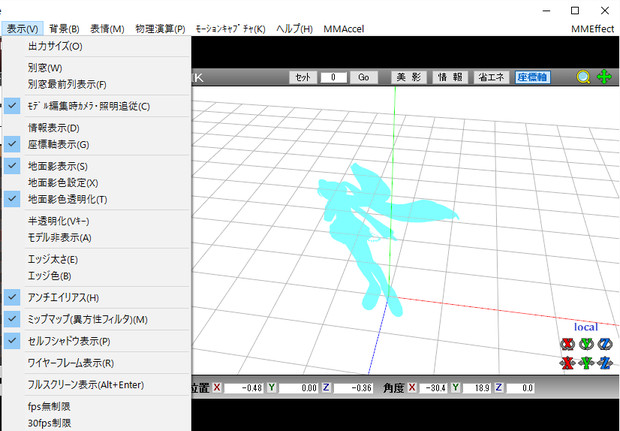Click the red X rotation icon
The height and width of the screenshot is (431, 620).
click(567, 344)
